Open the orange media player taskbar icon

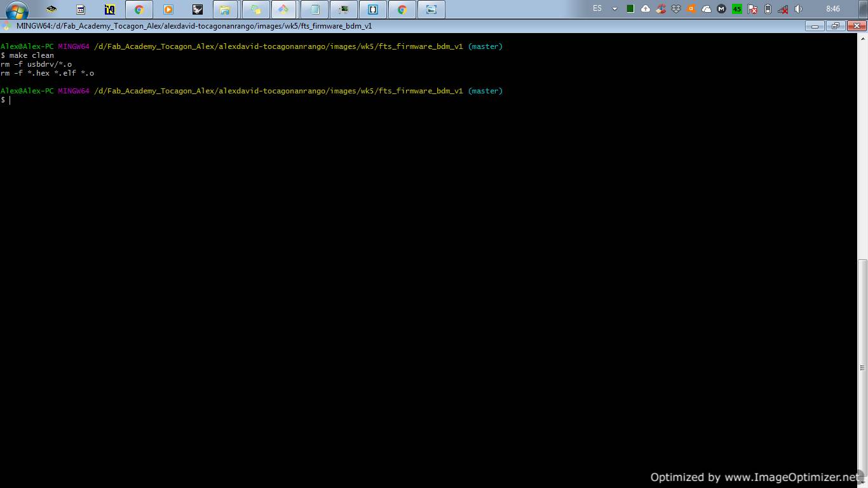tap(168, 10)
